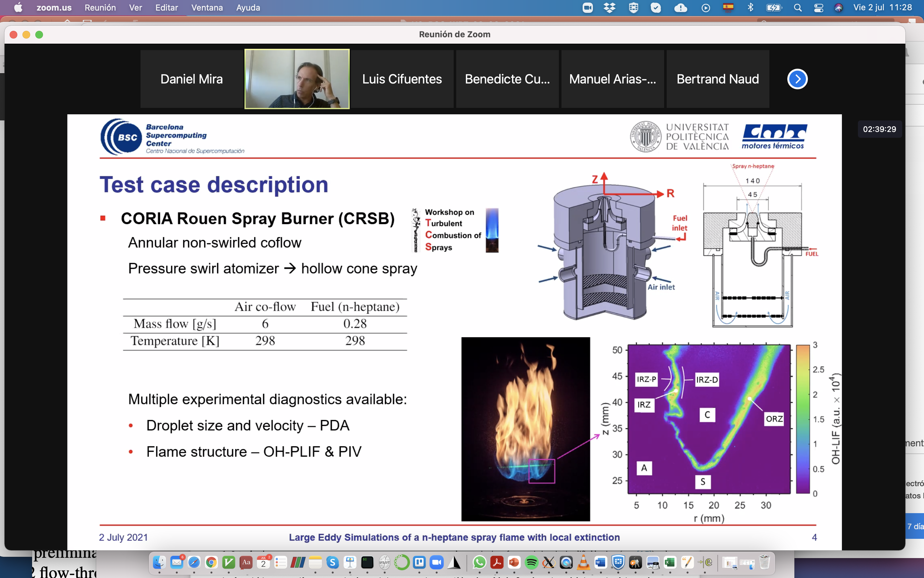Screen dimensions: 924x578
Task: Click the Zoom menu bar status icon
Action: pos(588,8)
